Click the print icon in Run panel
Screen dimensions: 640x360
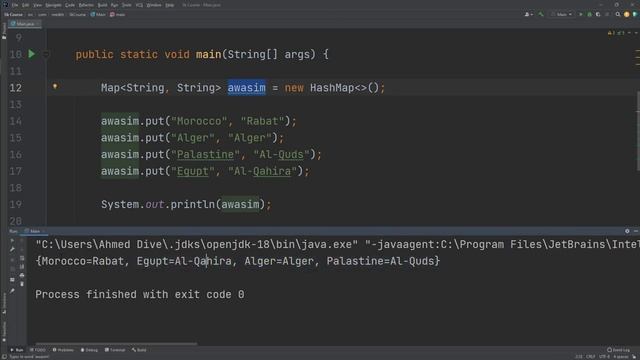point(22,275)
